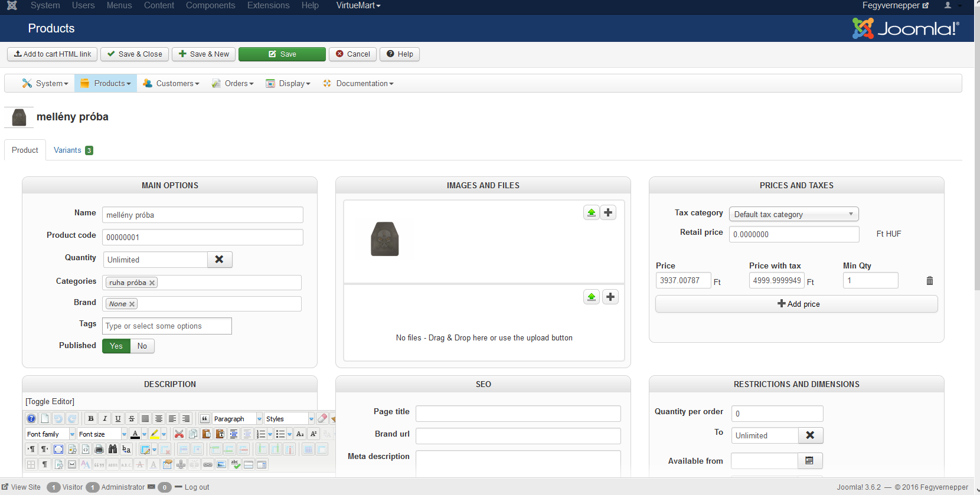The width and height of the screenshot is (980, 495).
Task: Apply the black text color swatch
Action: click(x=135, y=434)
